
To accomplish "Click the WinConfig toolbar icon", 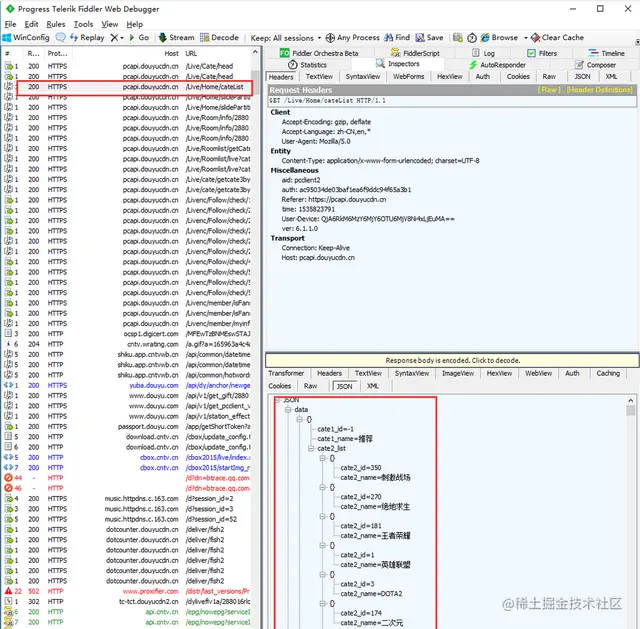I will point(7,38).
